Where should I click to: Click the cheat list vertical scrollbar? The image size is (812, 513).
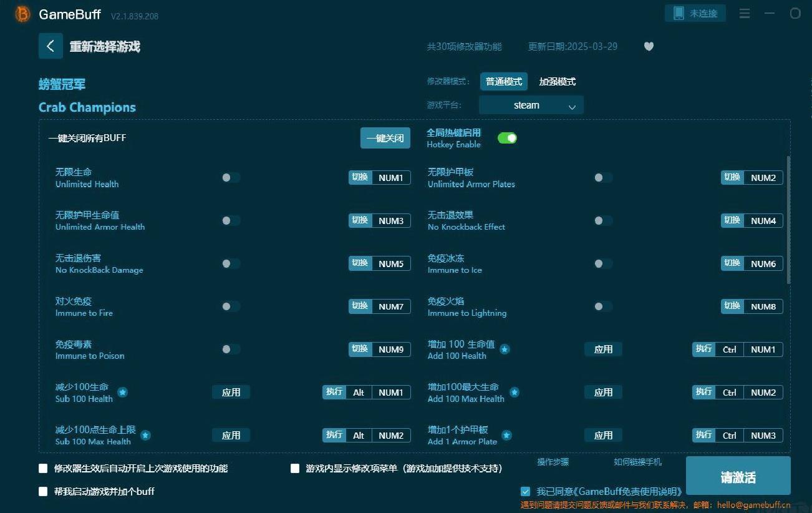tap(788, 220)
